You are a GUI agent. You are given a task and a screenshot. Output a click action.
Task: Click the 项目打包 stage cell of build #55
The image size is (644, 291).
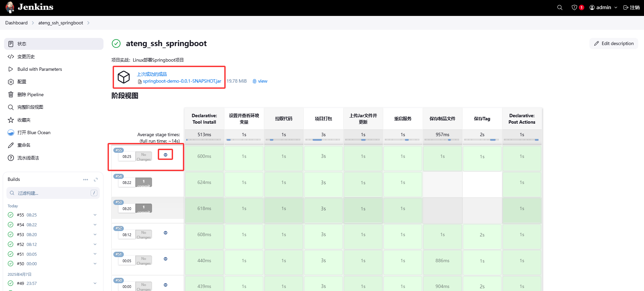323,157
